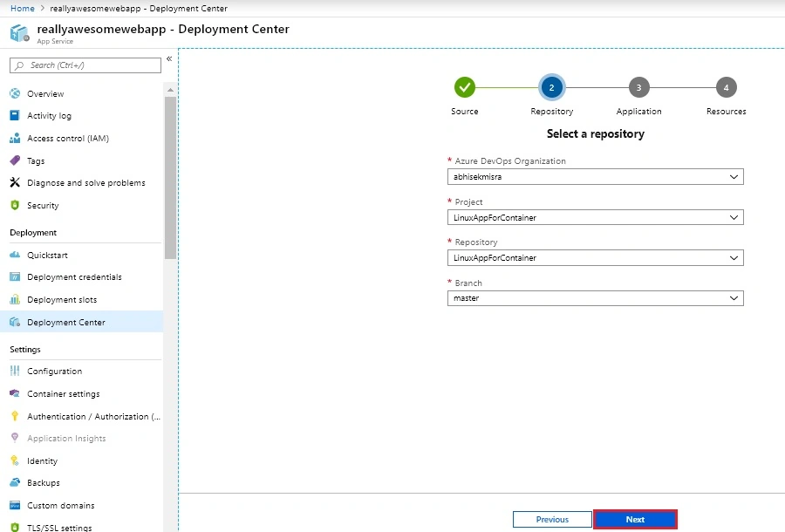Click the TLS/SSL settings shield icon

(x=15, y=527)
